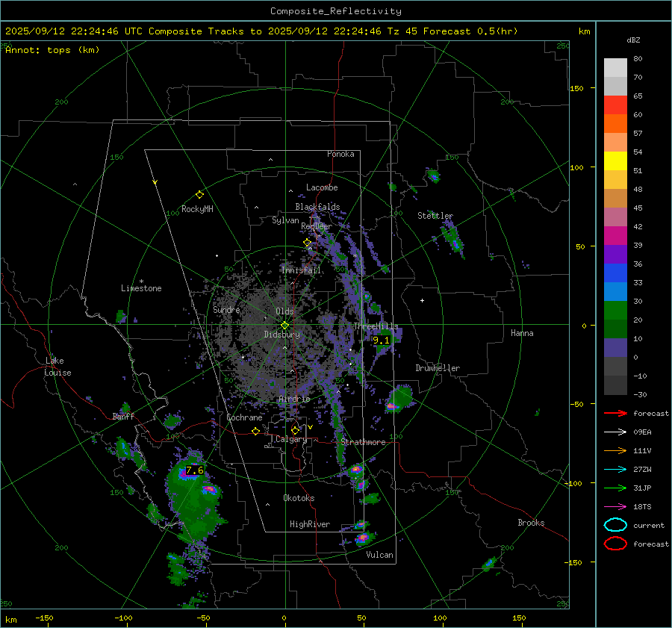Image resolution: width=672 pixels, height=628 pixels.
Task: Click the yellow diamond marker above Calgary
Action: coord(295,430)
